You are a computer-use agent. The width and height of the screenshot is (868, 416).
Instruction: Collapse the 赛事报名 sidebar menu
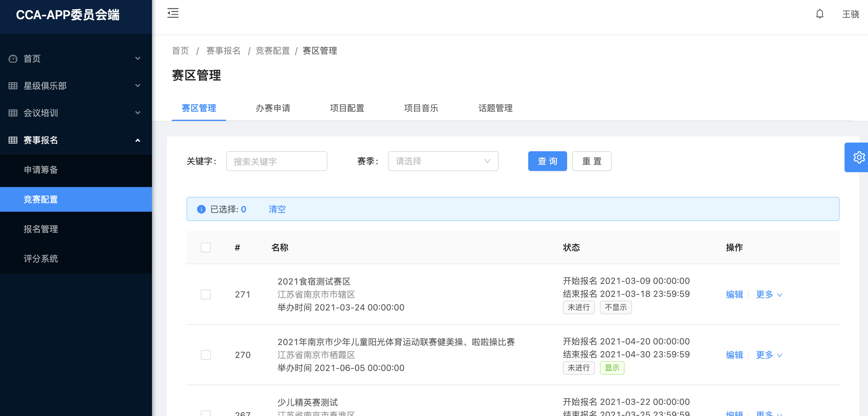137,140
